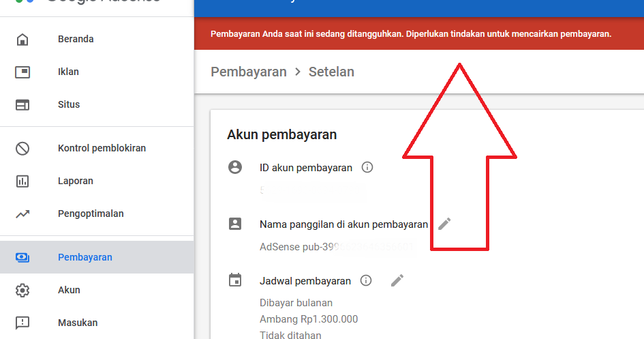Click the Pembayaran payment icon

click(x=22, y=257)
